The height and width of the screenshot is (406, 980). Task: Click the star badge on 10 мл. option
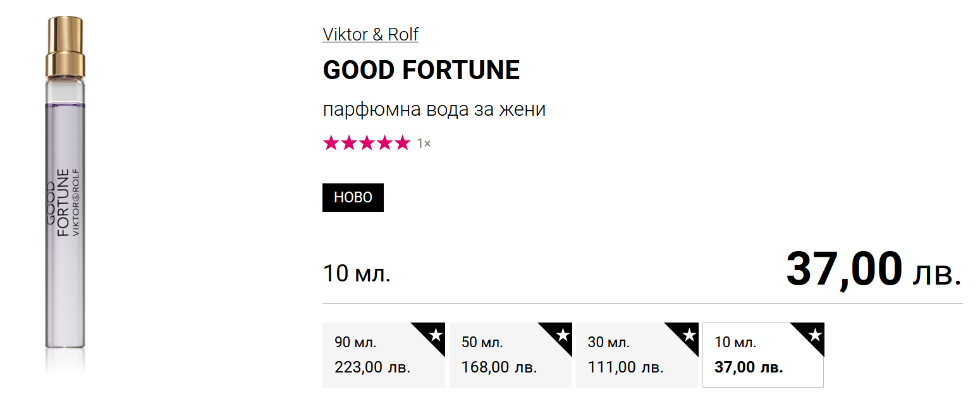pyautogui.click(x=815, y=335)
